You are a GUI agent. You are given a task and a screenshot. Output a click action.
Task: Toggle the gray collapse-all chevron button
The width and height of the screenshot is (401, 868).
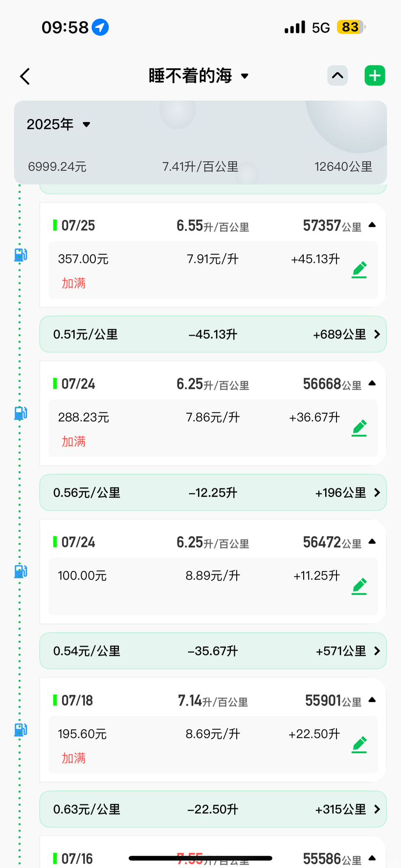tap(337, 76)
